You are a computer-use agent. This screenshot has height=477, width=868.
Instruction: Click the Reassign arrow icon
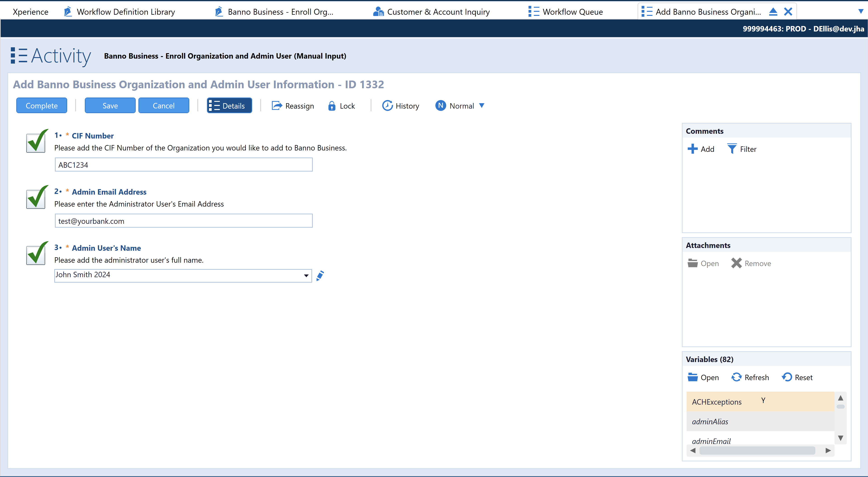[277, 105]
